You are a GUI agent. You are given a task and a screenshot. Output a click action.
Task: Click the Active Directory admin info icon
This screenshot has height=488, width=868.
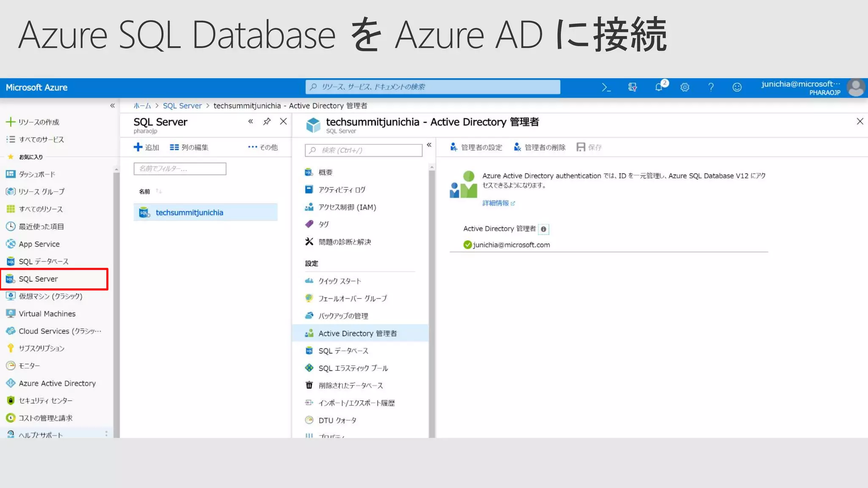pos(543,229)
